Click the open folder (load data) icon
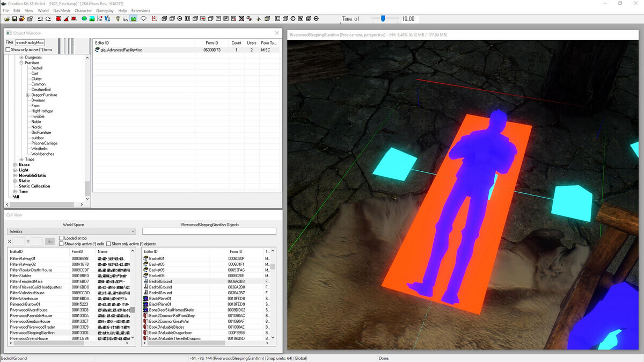 pos(6,19)
